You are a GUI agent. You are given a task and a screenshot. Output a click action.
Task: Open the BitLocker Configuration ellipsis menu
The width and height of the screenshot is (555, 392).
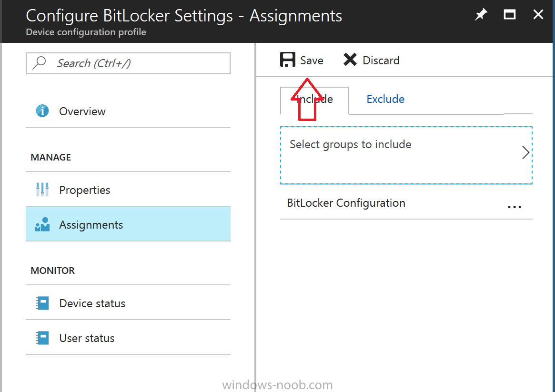515,207
